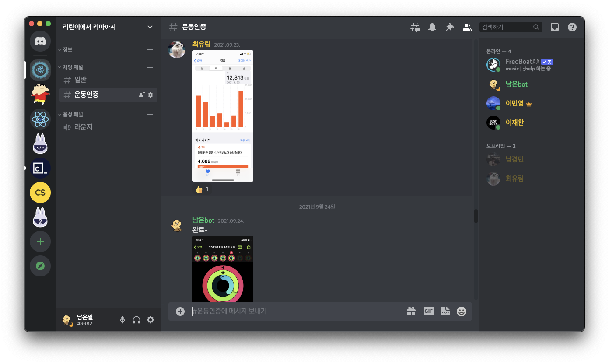Open the yellow CS server
The height and width of the screenshot is (364, 609).
pyautogui.click(x=40, y=192)
